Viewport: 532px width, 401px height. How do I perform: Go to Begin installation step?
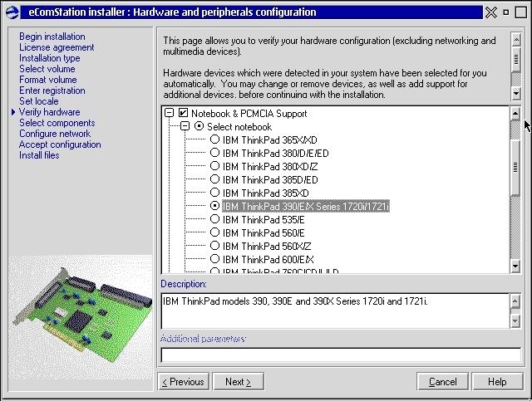(52, 37)
